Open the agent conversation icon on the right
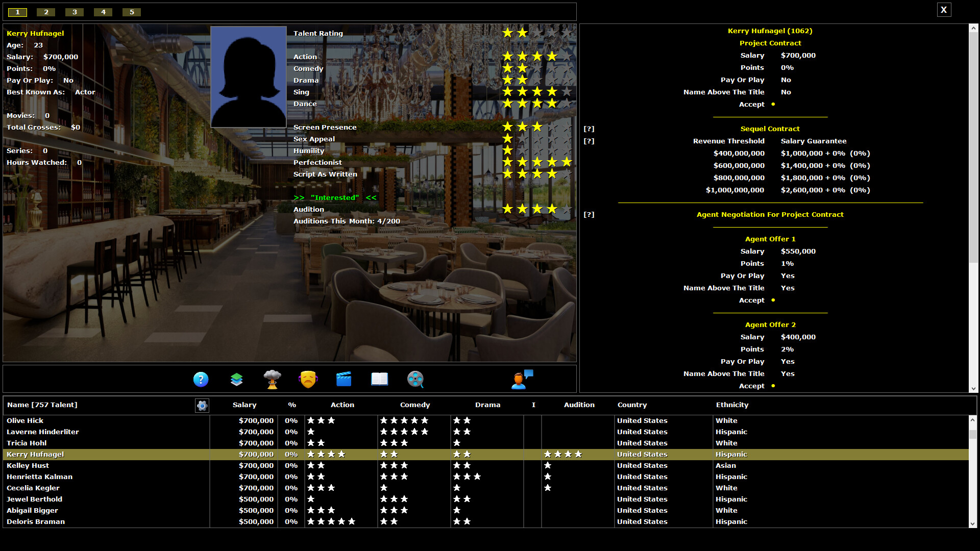Image resolution: width=980 pixels, height=551 pixels. tap(522, 379)
